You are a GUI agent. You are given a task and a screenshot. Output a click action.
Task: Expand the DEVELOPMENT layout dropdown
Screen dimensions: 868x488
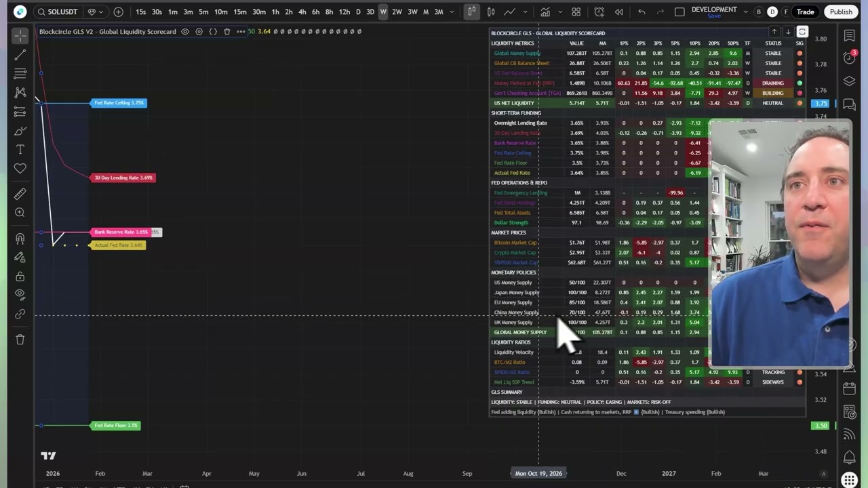point(745,12)
